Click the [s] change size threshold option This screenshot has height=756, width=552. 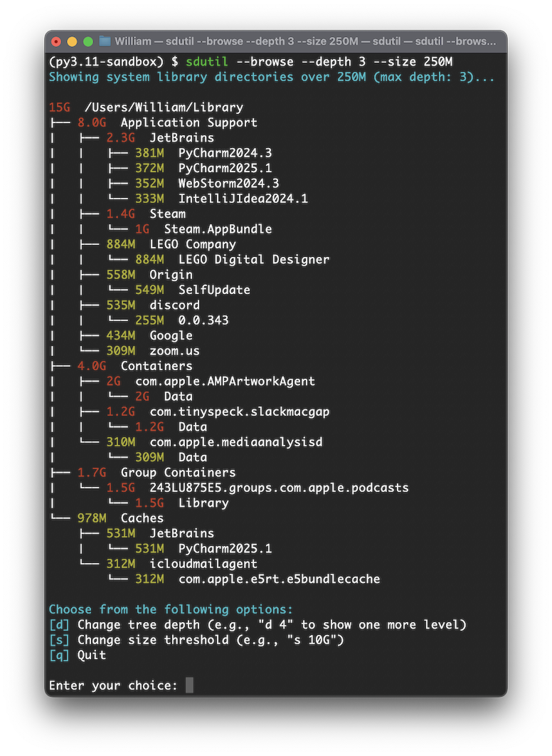click(196, 640)
